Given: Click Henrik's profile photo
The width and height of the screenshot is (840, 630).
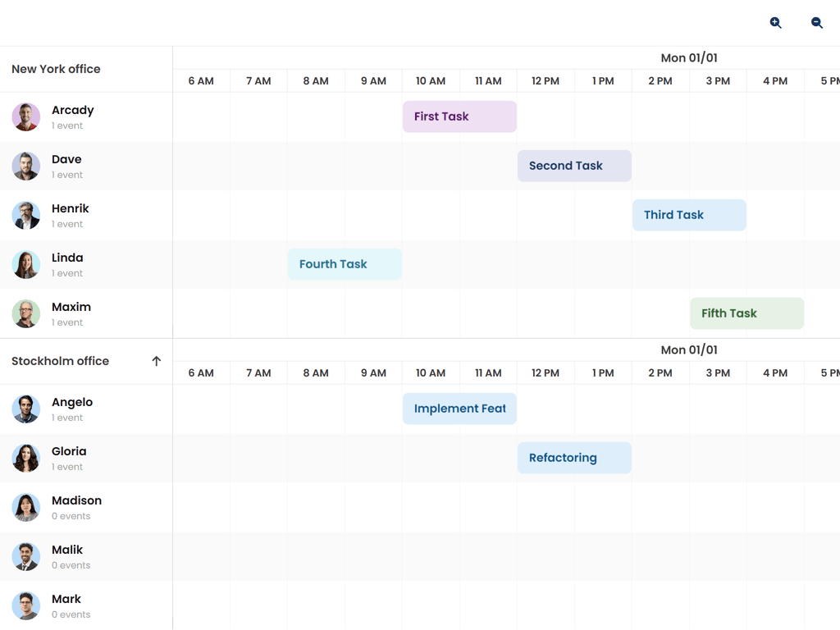Looking at the screenshot, I should (x=25, y=215).
